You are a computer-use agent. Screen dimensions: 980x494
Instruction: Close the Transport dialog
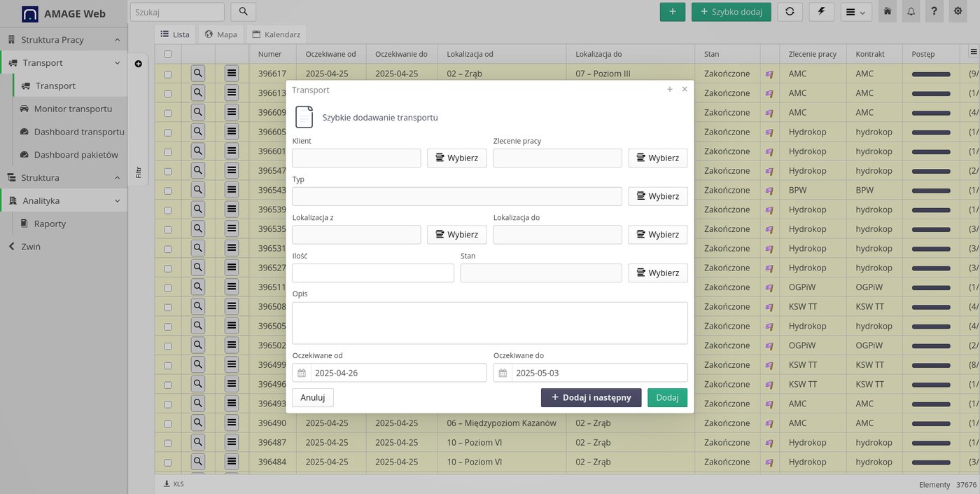685,90
